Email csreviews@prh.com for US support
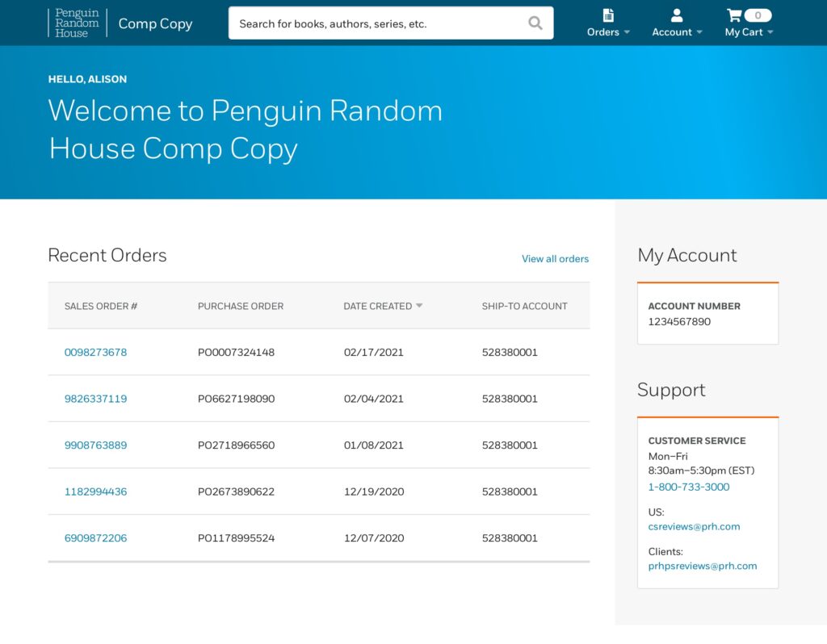 pos(694,527)
